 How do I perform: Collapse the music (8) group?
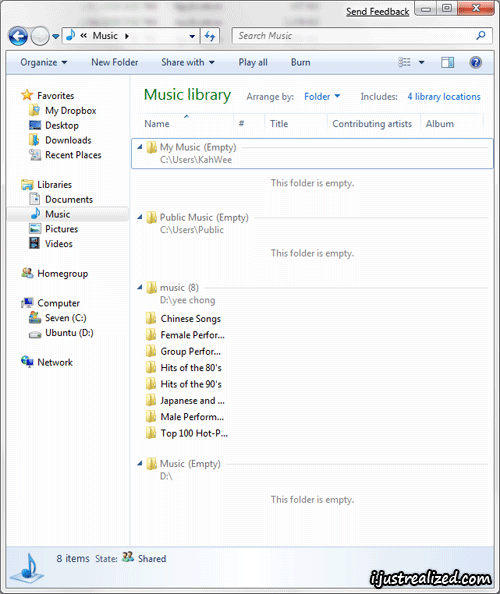140,288
